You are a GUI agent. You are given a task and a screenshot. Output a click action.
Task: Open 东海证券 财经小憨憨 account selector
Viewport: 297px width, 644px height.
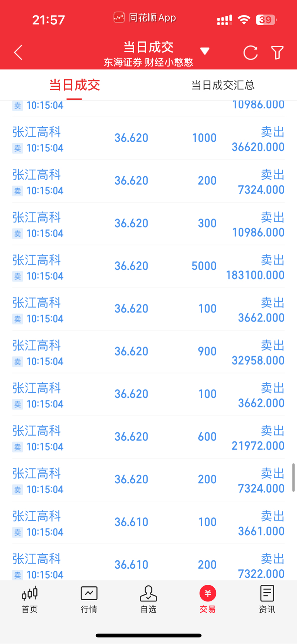click(x=148, y=62)
